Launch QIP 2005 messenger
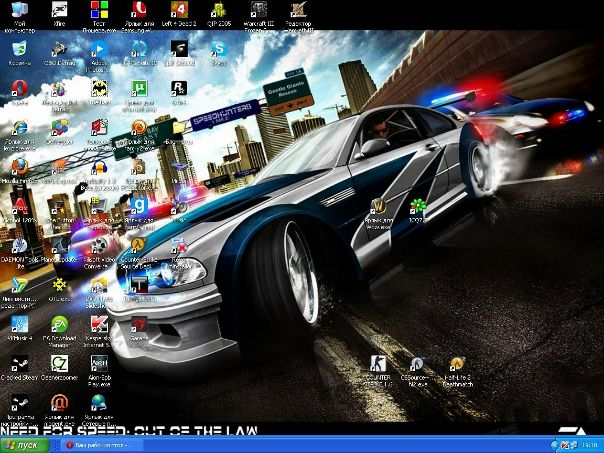604x453 pixels. pyautogui.click(x=218, y=11)
